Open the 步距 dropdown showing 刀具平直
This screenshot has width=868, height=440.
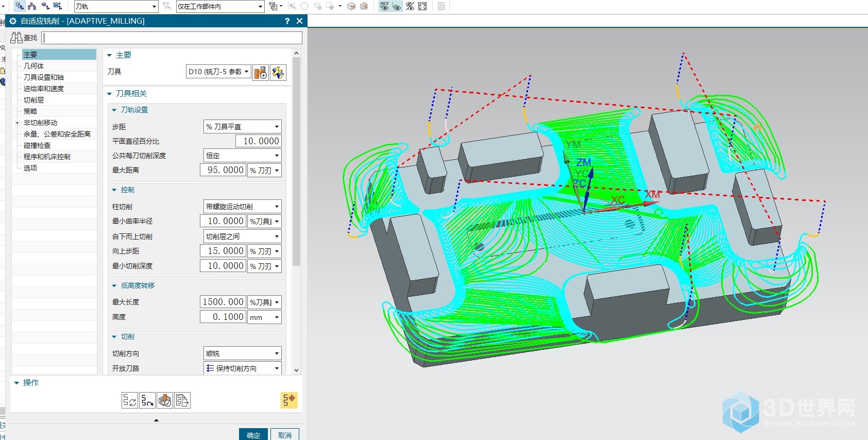[x=242, y=127]
